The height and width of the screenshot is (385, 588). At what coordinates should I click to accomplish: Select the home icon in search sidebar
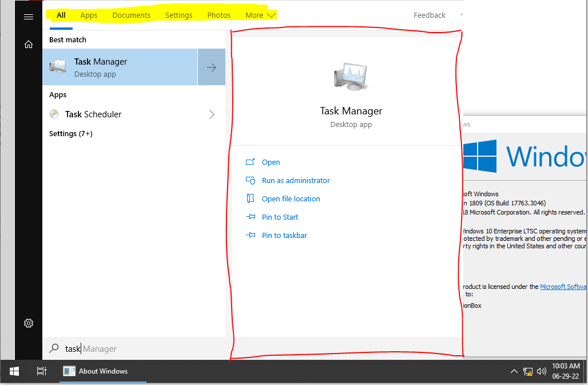[x=29, y=43]
